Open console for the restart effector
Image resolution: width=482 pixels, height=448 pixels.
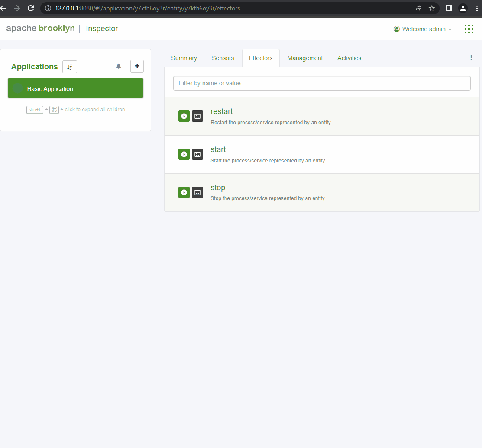pos(197,116)
